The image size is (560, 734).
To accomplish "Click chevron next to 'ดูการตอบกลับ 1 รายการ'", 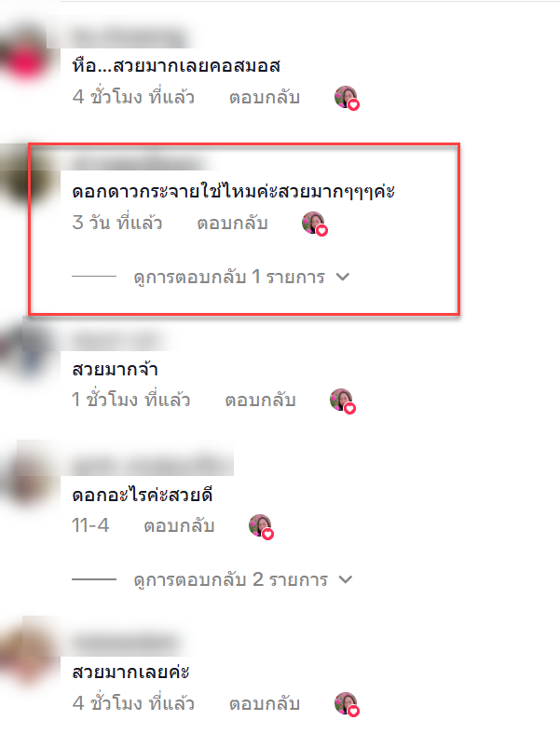I will 343,278.
